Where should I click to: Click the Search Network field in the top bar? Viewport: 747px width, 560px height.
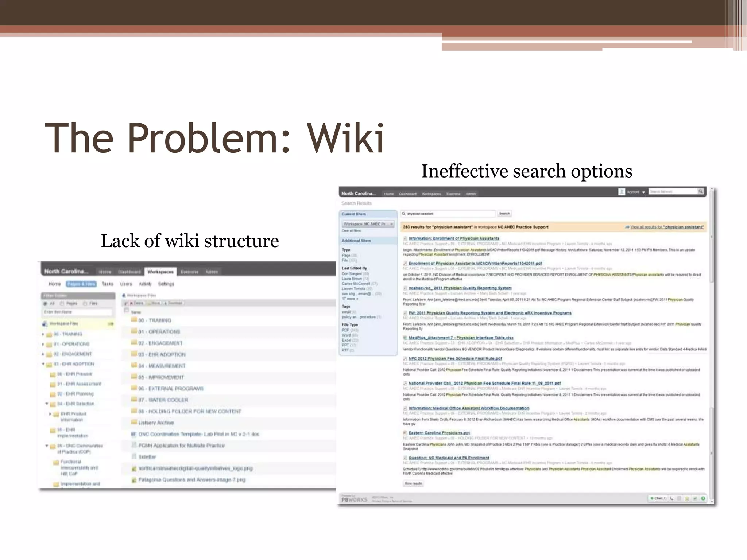(x=673, y=191)
